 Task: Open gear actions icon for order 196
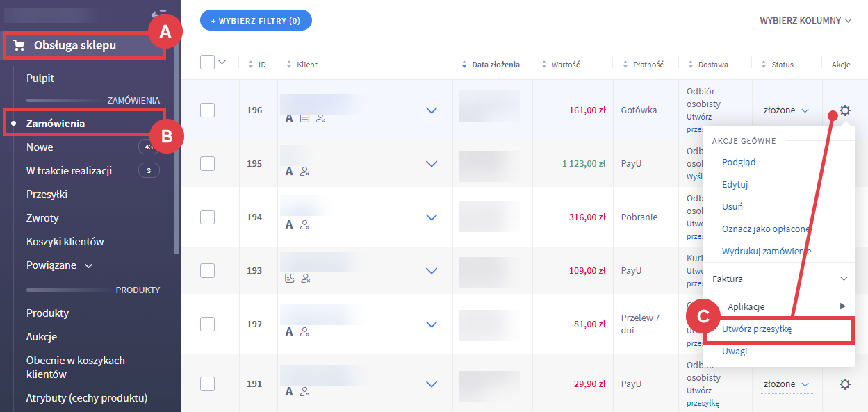pyautogui.click(x=844, y=110)
